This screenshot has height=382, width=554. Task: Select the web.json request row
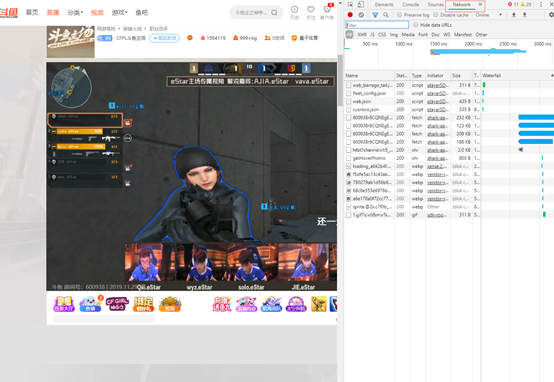click(x=449, y=101)
